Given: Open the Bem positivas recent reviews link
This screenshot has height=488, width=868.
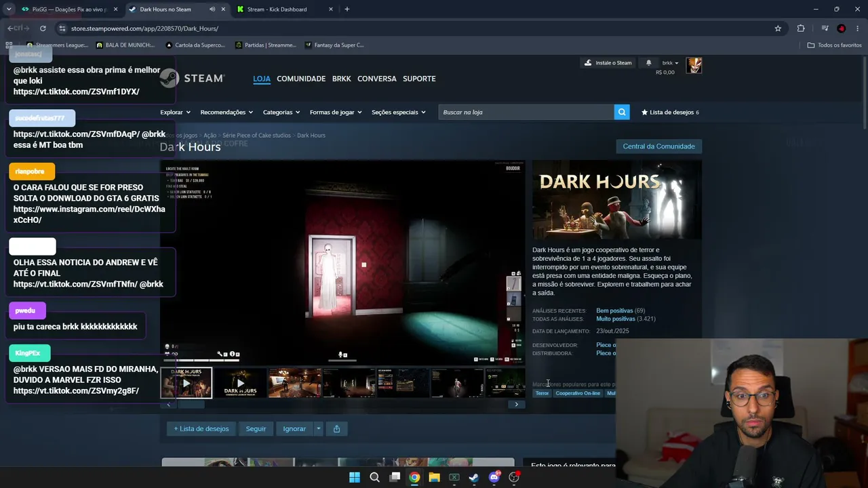Looking at the screenshot, I should coord(614,310).
